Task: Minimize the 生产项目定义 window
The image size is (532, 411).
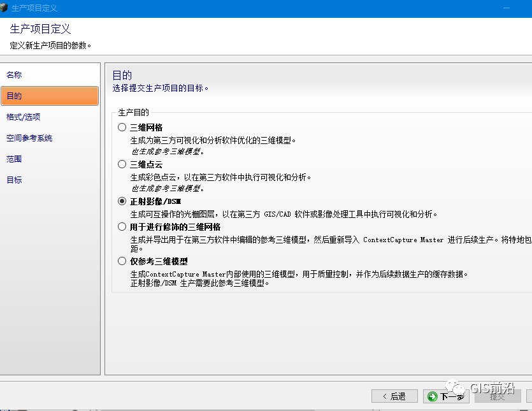Action: pyautogui.click(x=507, y=8)
